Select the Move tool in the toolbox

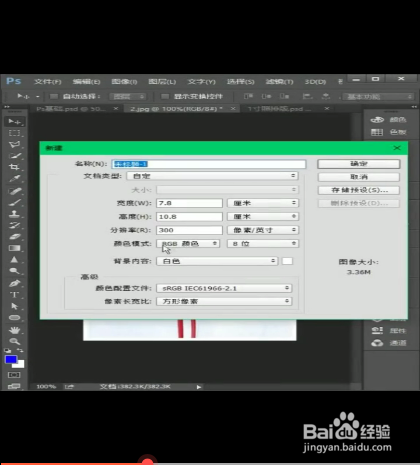pyautogui.click(x=14, y=121)
